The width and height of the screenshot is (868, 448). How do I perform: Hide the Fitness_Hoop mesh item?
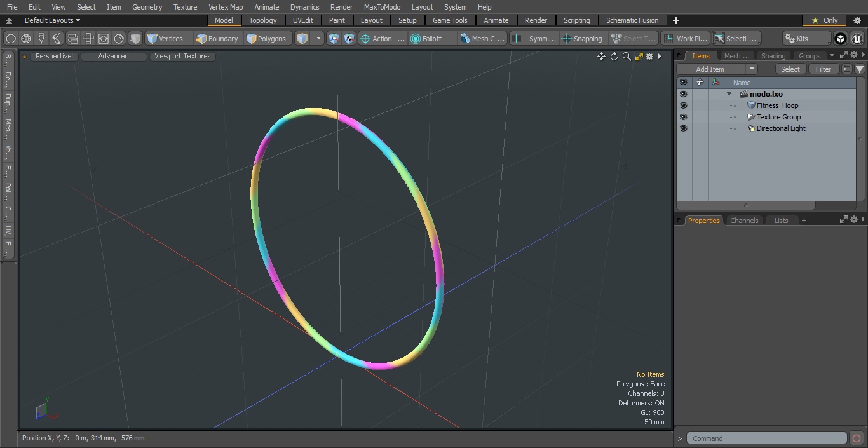[x=683, y=105]
